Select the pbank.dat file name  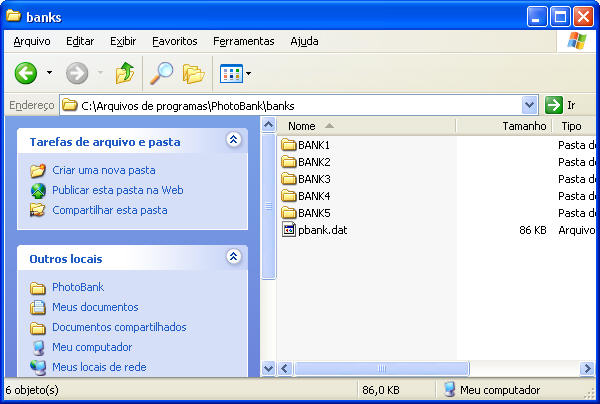coord(323,230)
